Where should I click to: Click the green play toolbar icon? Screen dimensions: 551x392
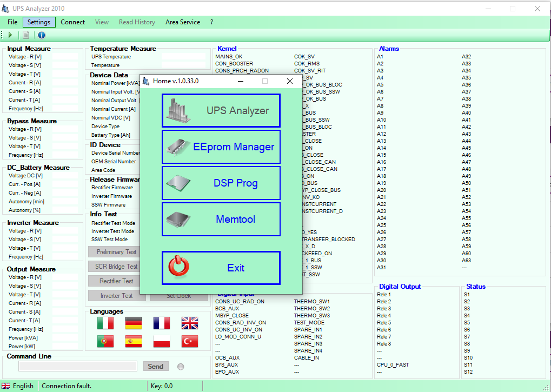[10, 35]
